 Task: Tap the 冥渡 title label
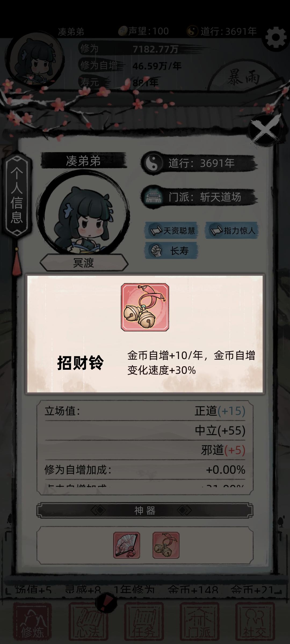pos(84,263)
